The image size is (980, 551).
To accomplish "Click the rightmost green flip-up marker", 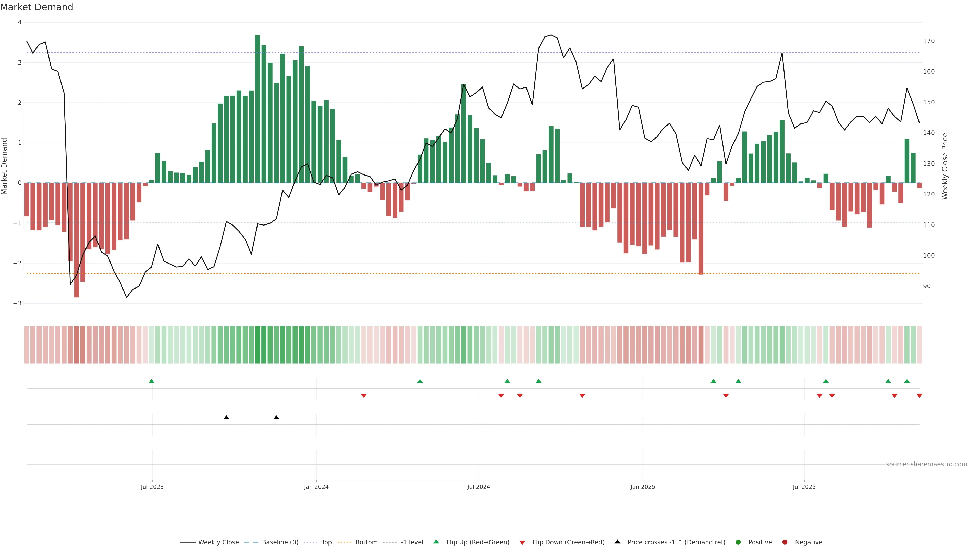I will click(907, 381).
